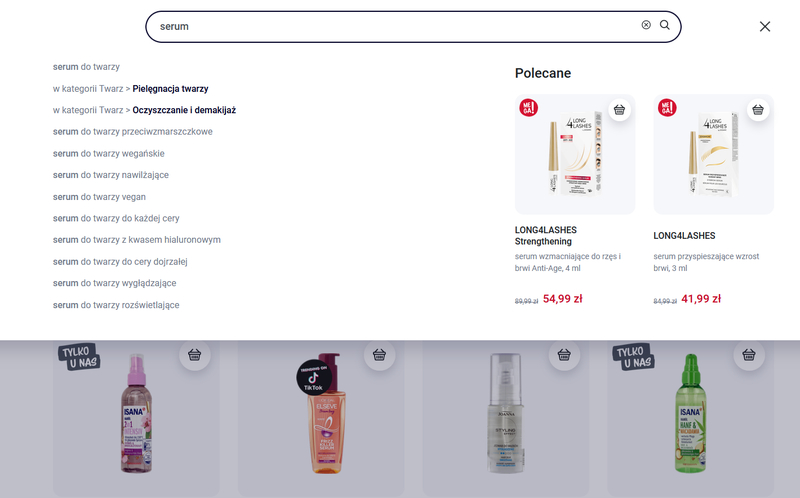Add silver styling product to basket
Viewport: 800px width, 498px height.
[565, 355]
